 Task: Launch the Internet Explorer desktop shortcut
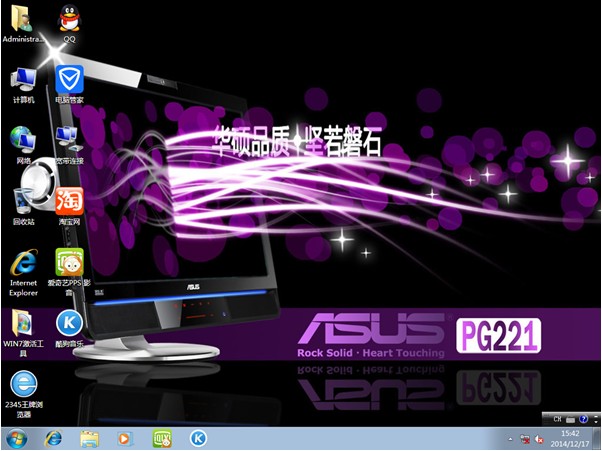click(23, 273)
